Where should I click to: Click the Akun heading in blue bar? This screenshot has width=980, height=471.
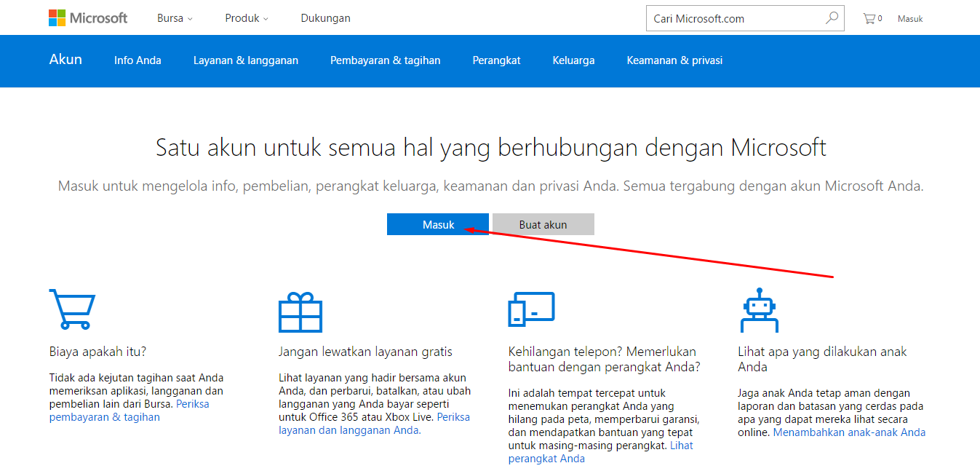click(x=65, y=60)
